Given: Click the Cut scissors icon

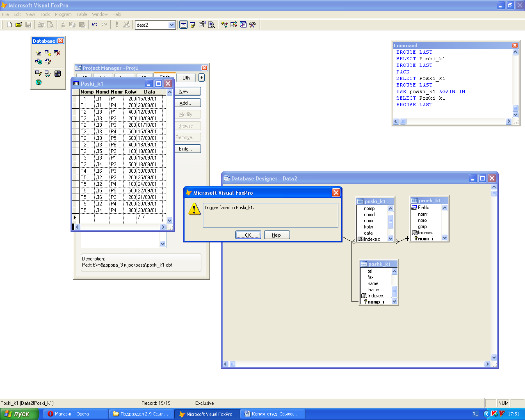Looking at the screenshot, I should coord(63,25).
